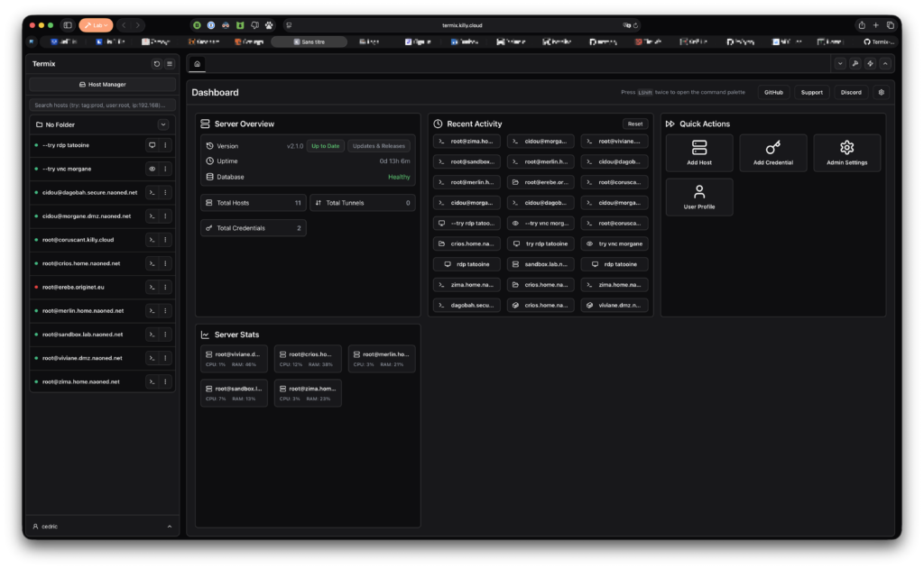This screenshot has width=924, height=569.
Task: Open the tools wrench icon in tab bar
Action: pyautogui.click(x=855, y=64)
